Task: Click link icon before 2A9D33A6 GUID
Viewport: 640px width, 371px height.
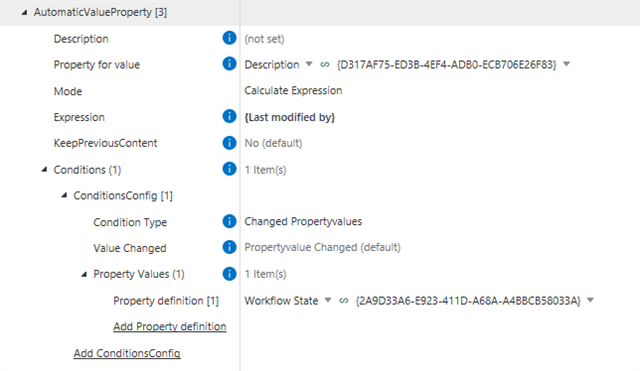Action: 344,301
